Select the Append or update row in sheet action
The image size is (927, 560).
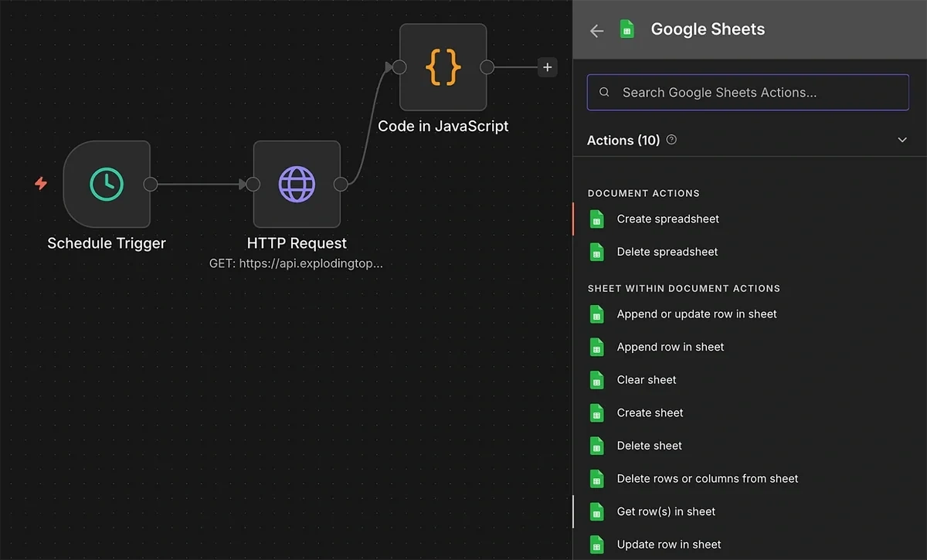[696, 314]
